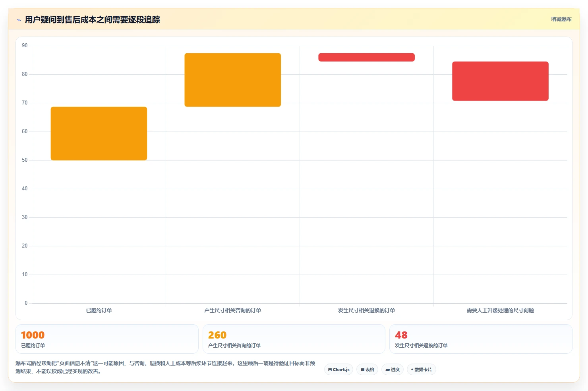588x391 pixels.
Task: Click the 产生尺寸相关咨询的订单 x-axis label
Action: [233, 310]
